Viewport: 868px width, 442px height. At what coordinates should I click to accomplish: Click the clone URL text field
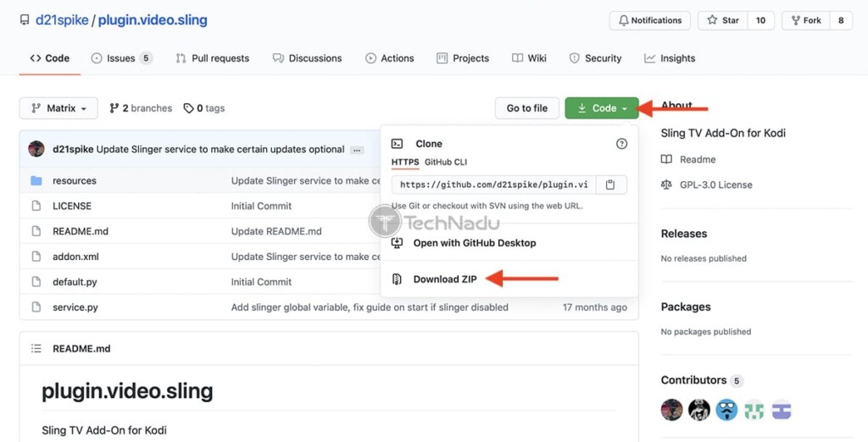point(494,185)
